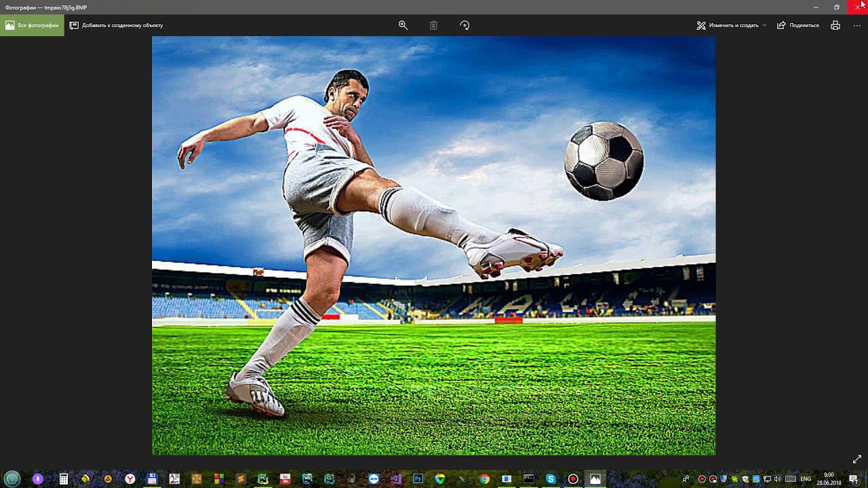Image resolution: width=868 pixels, height=488 pixels.
Task: Open Photoshop from the taskbar
Action: 418,479
